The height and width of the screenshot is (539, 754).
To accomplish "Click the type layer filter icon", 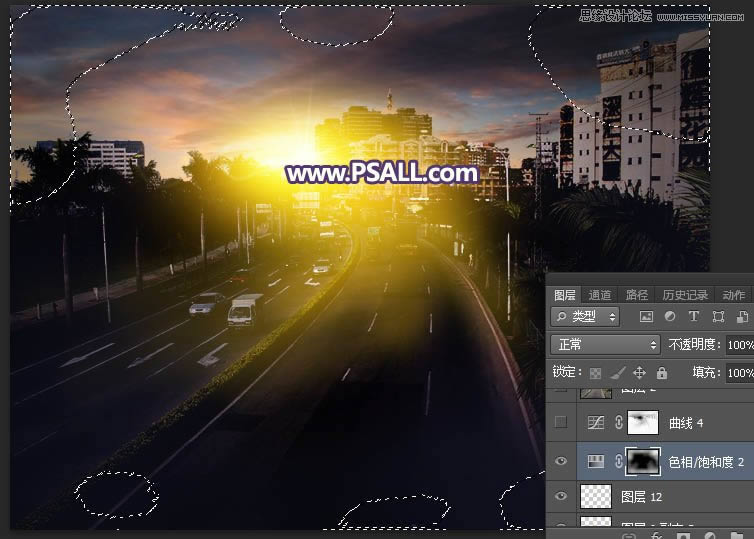I will pos(693,317).
